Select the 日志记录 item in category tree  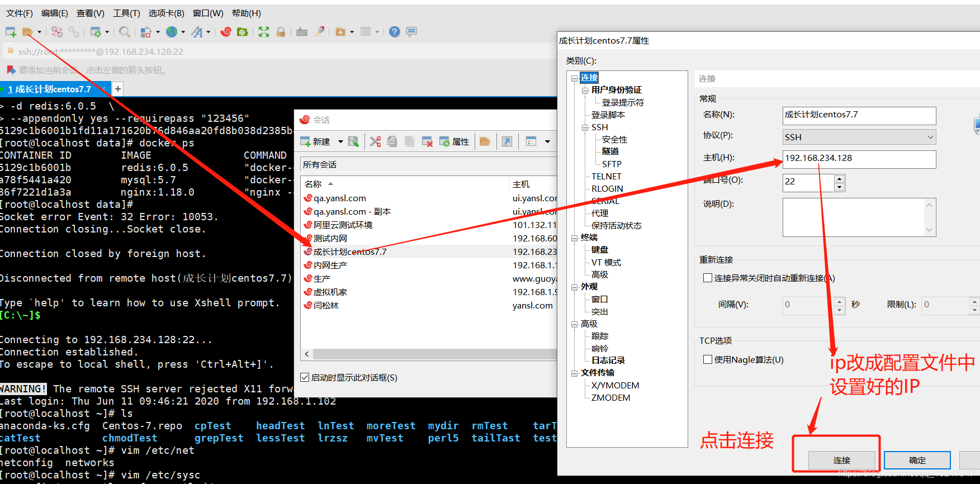[x=608, y=360]
